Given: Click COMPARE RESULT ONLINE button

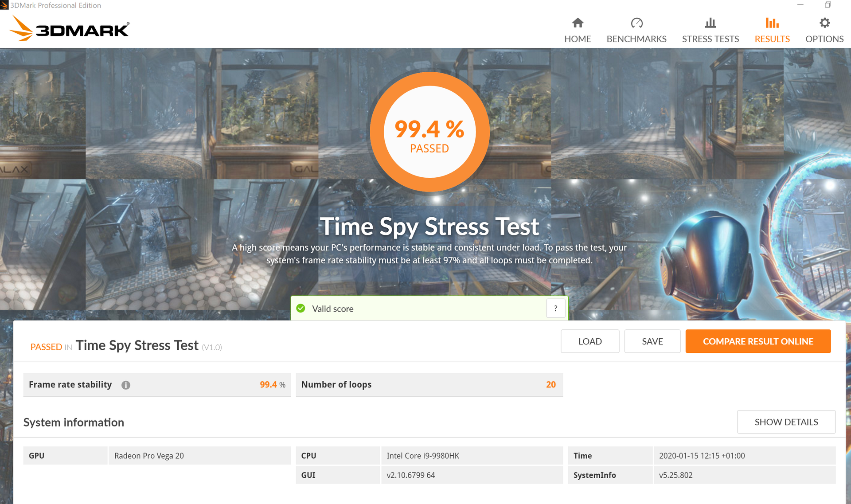Looking at the screenshot, I should [x=758, y=341].
